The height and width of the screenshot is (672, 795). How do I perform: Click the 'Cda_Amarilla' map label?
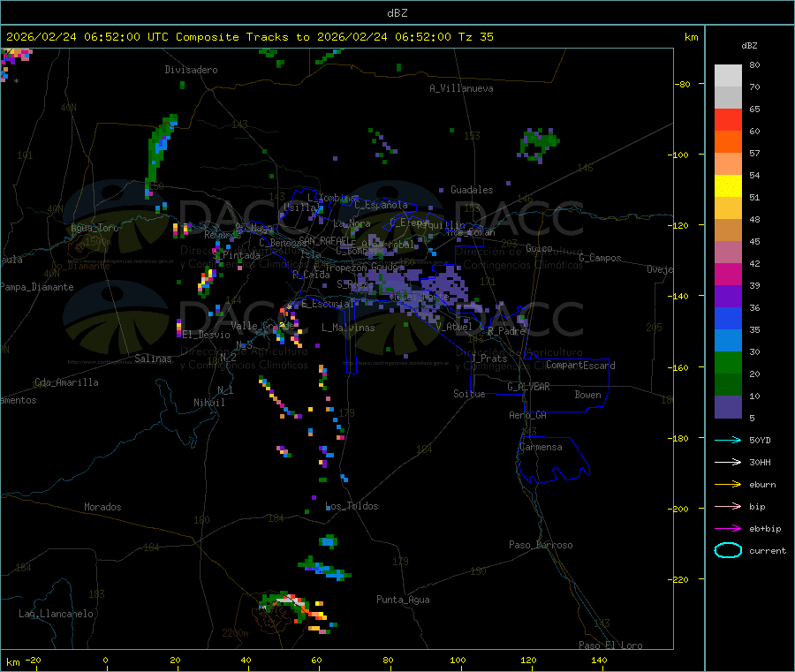tap(66, 382)
